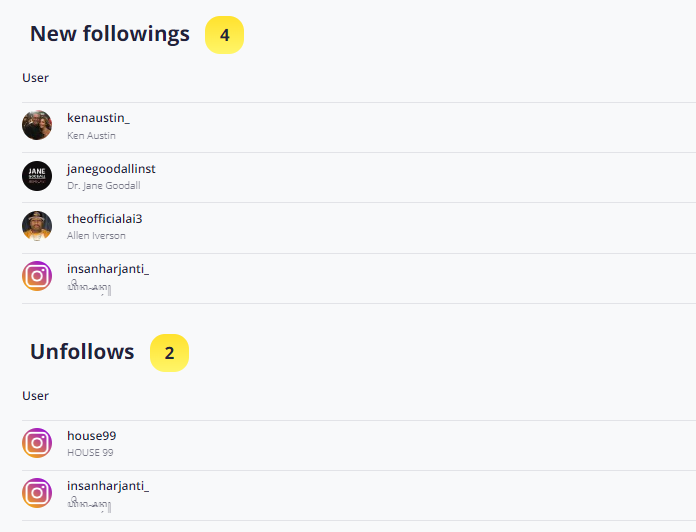The height and width of the screenshot is (532, 696).
Task: Open the theofficialai3 username link
Action: 104,219
